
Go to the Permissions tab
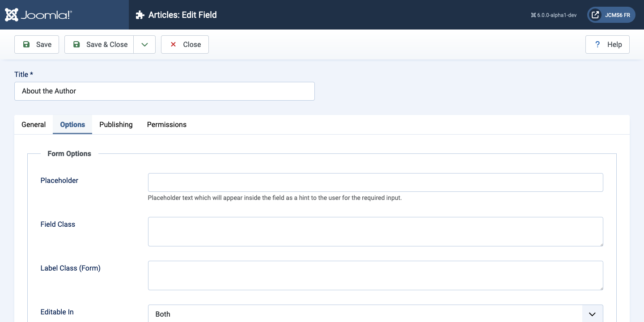point(167,124)
